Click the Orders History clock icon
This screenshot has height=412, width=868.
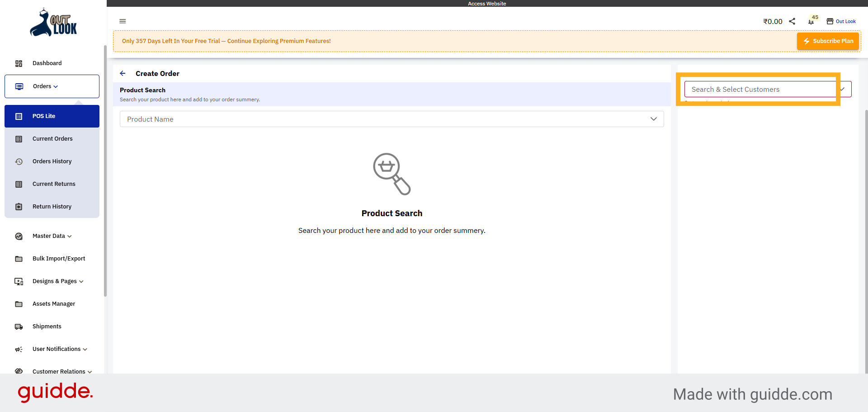tap(19, 161)
